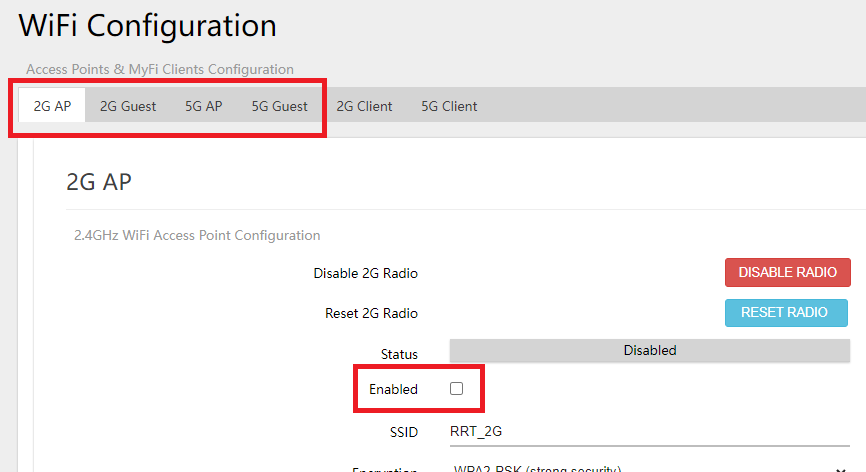Click the Disable 2G Radio label
This screenshot has width=866, height=472.
click(365, 273)
